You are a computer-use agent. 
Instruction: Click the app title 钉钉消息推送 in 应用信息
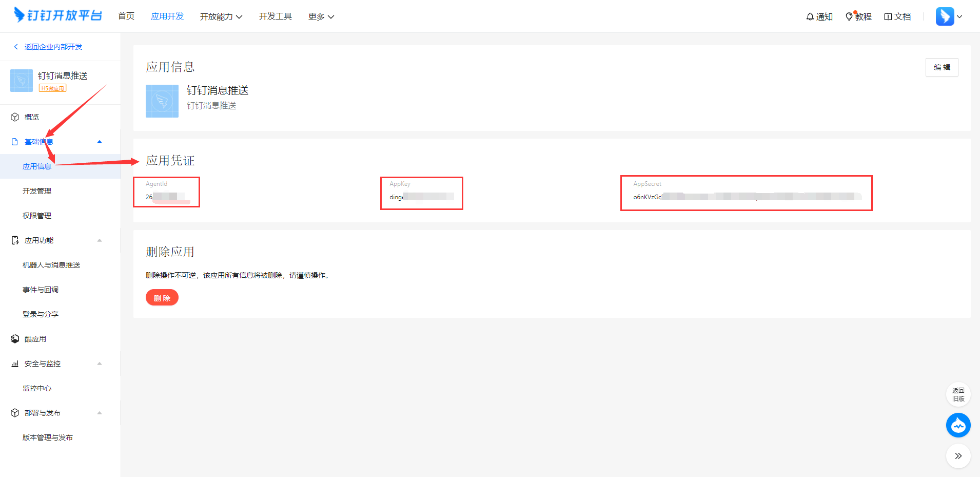(x=218, y=90)
